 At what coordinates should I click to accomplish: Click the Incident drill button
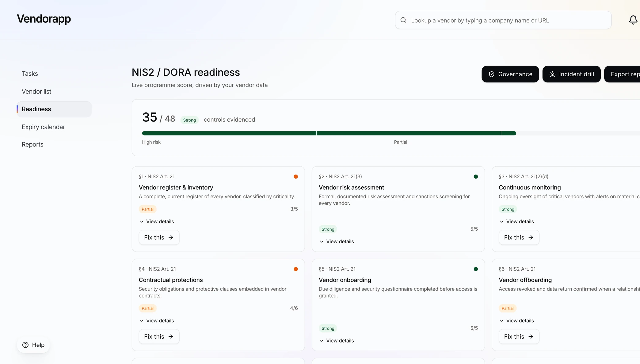coord(571,74)
